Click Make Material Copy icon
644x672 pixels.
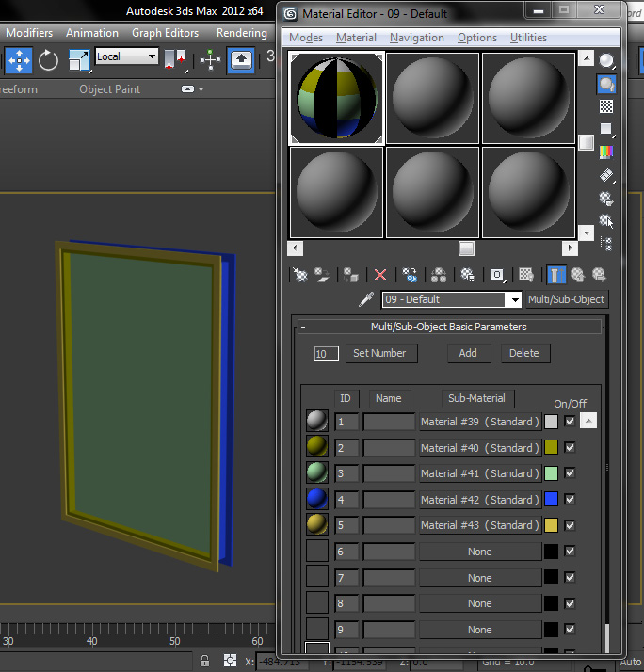click(x=410, y=275)
